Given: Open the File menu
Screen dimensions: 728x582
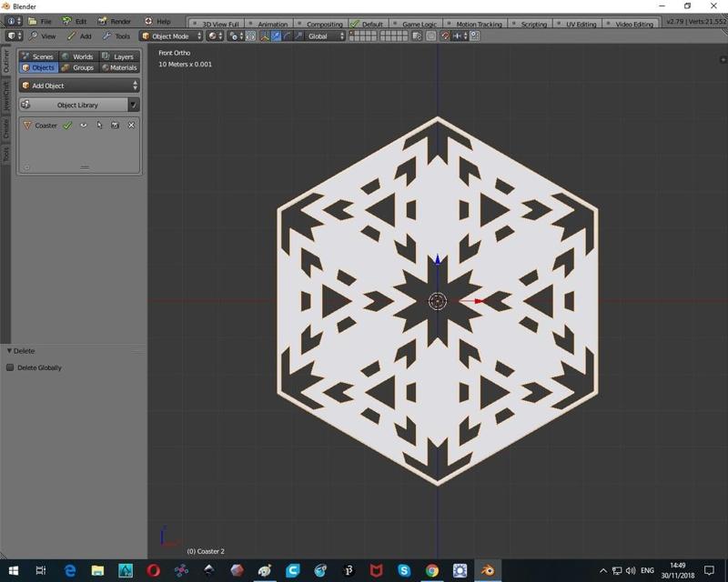Looking at the screenshot, I should [40, 21].
